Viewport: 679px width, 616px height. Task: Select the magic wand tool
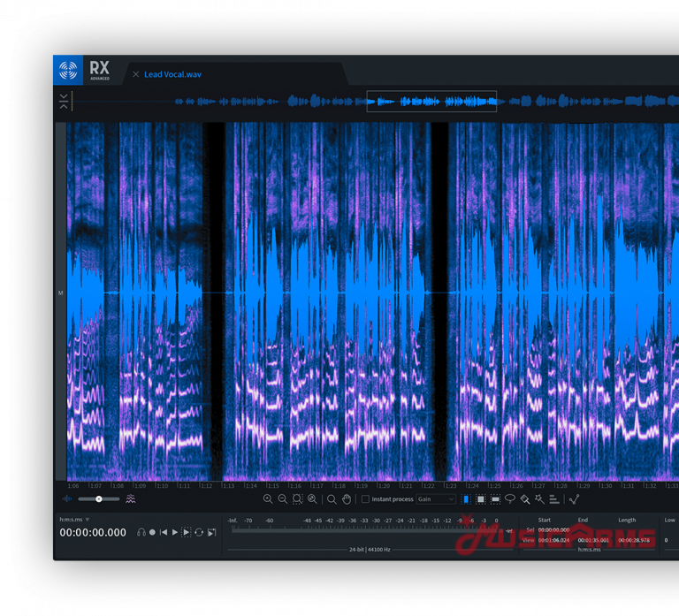[x=538, y=499]
